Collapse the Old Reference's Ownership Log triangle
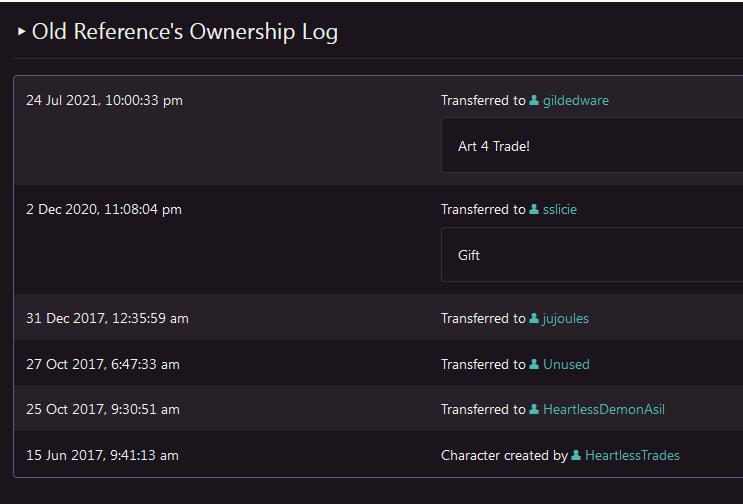The width and height of the screenshot is (743, 504). click(22, 32)
